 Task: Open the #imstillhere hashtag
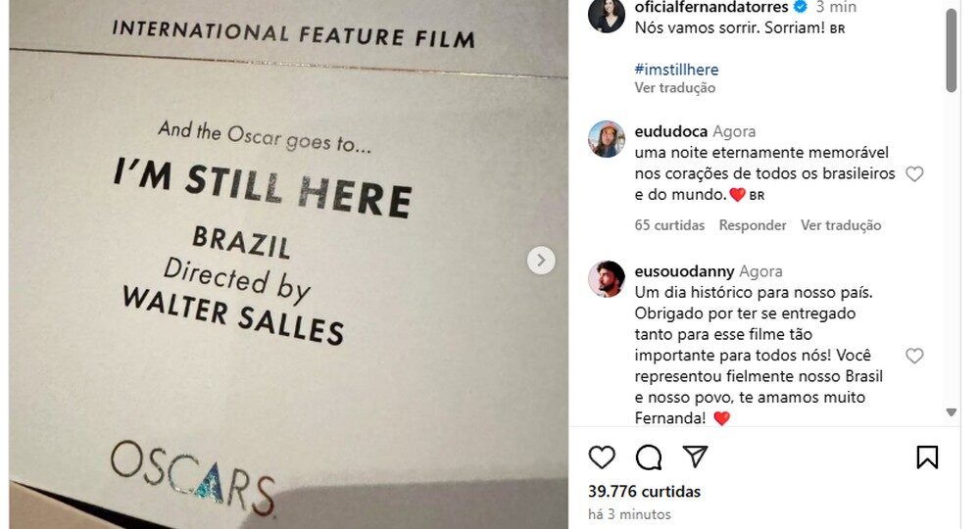click(x=676, y=70)
